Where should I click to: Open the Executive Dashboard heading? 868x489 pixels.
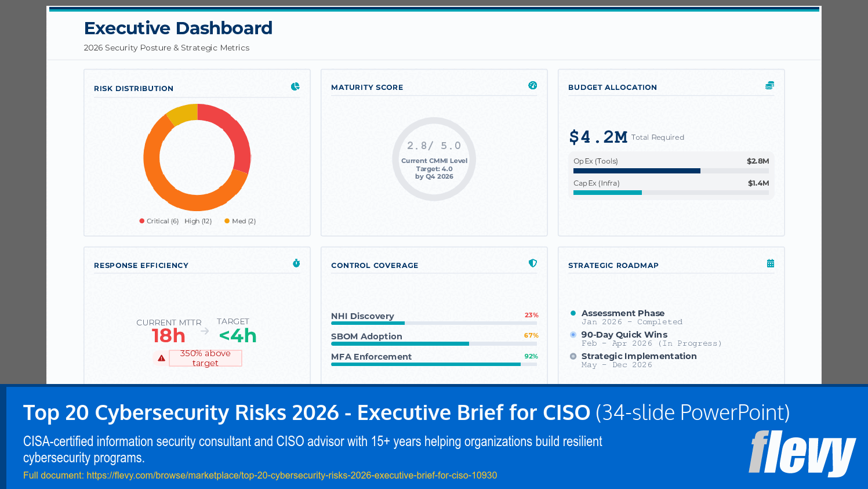tap(179, 28)
